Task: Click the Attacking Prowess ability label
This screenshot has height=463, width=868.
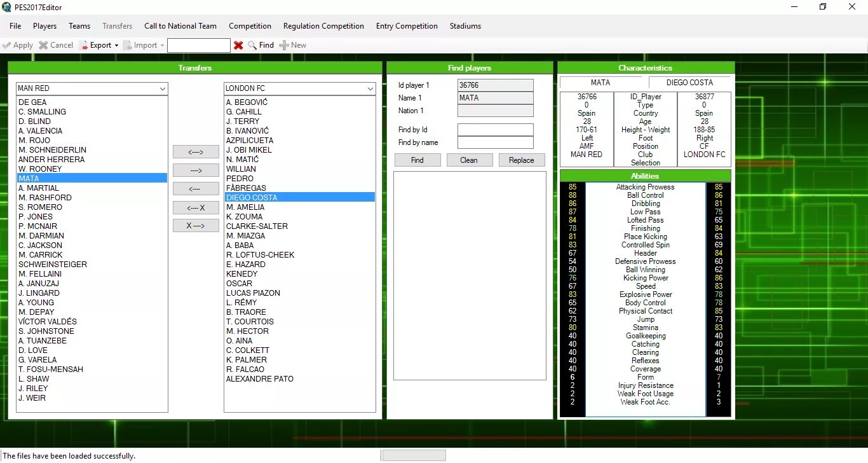Action: click(646, 187)
